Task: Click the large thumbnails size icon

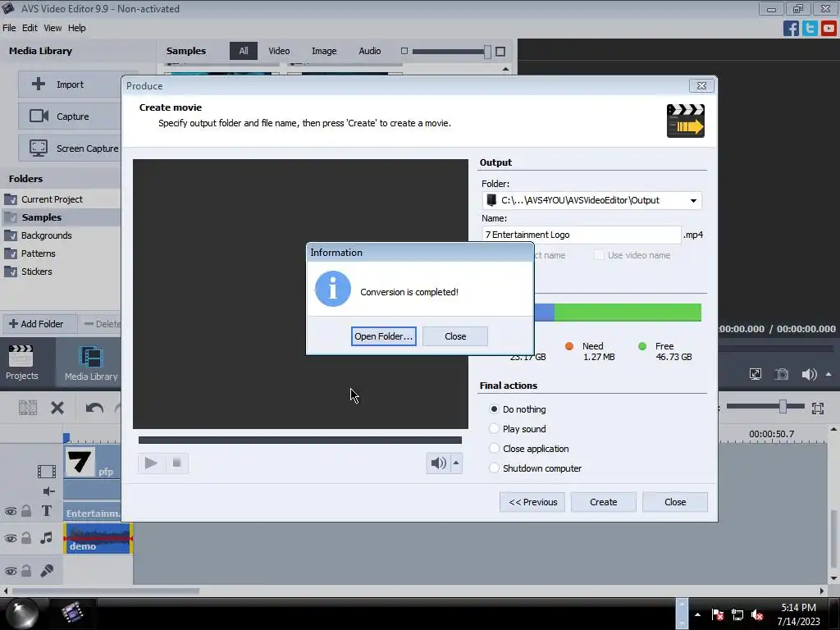Action: (x=500, y=52)
